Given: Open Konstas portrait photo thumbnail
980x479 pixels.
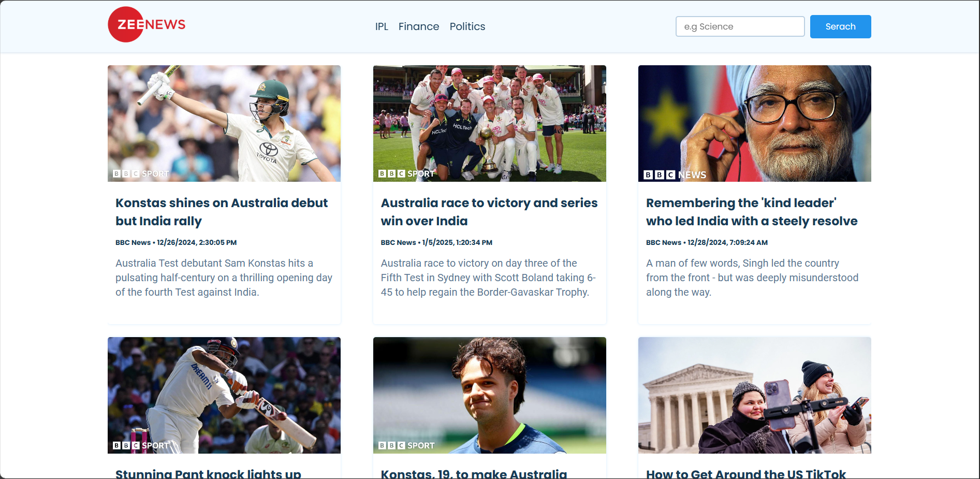Looking at the screenshot, I should (490, 395).
